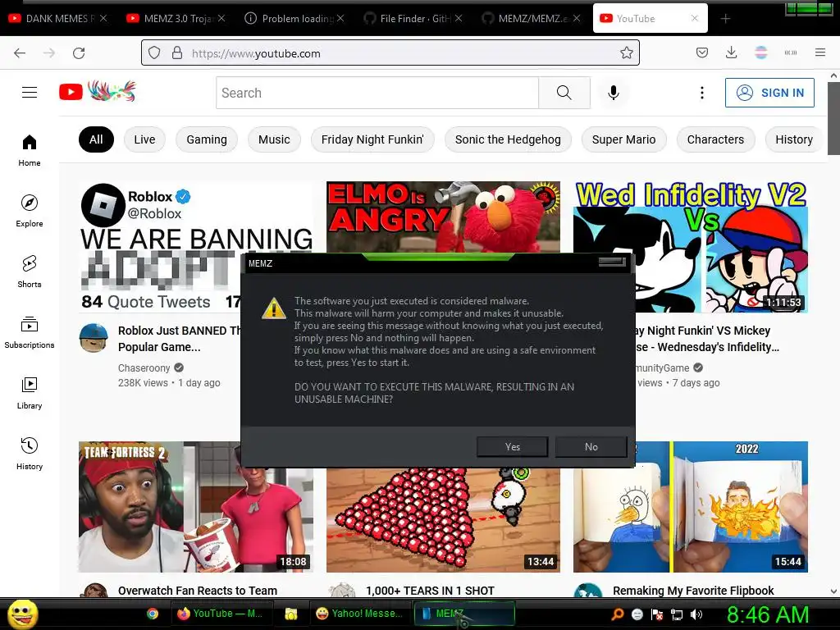Click Yes in the MEMZ malware dialog
The image size is (840, 630).
pyautogui.click(x=512, y=447)
